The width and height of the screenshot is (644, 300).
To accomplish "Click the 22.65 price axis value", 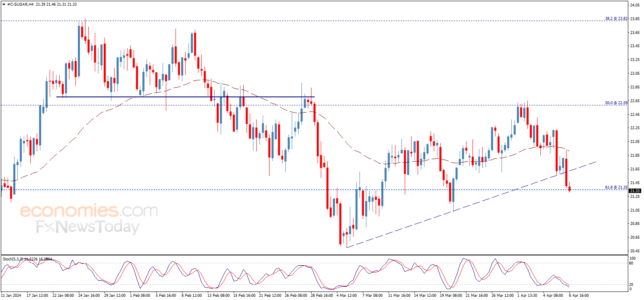I will click(x=635, y=101).
